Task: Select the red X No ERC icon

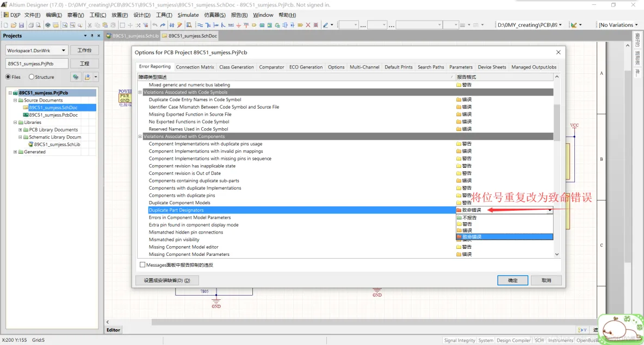Action: pos(308,25)
